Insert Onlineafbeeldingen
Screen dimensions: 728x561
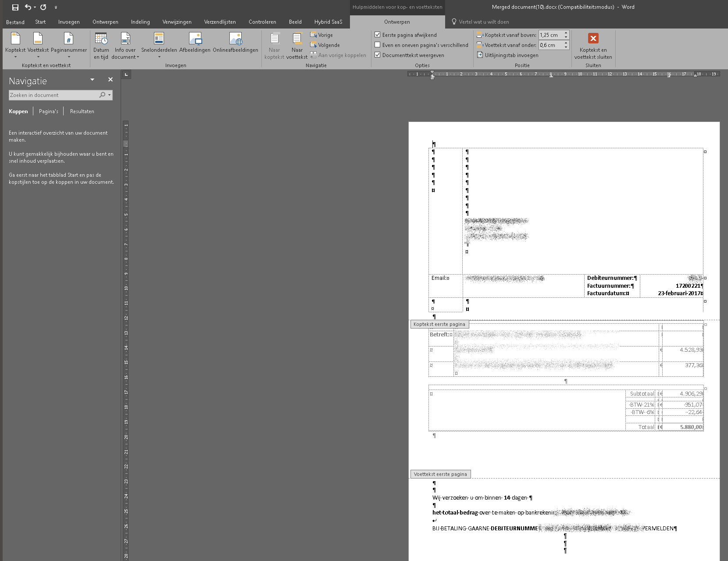(x=236, y=39)
